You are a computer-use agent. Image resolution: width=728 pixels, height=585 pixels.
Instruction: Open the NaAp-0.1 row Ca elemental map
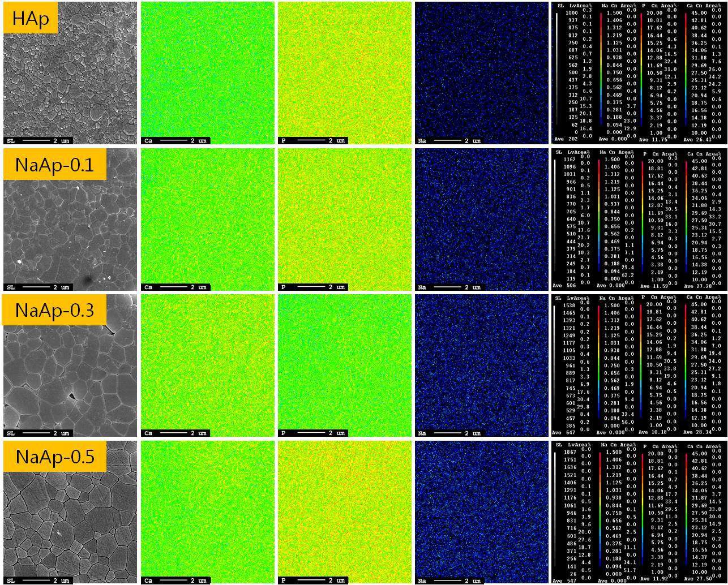[208, 220]
